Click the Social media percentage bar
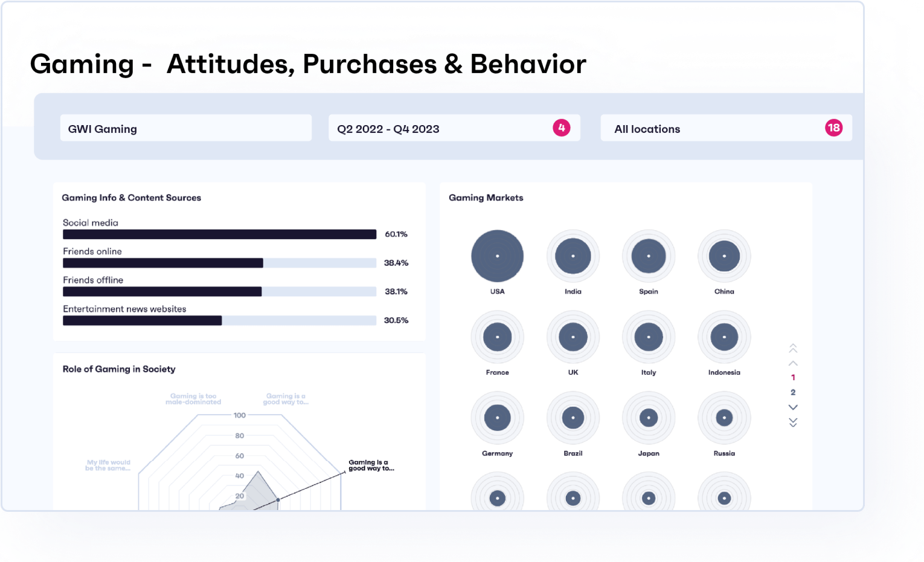The height and width of the screenshot is (562, 924). (219, 234)
